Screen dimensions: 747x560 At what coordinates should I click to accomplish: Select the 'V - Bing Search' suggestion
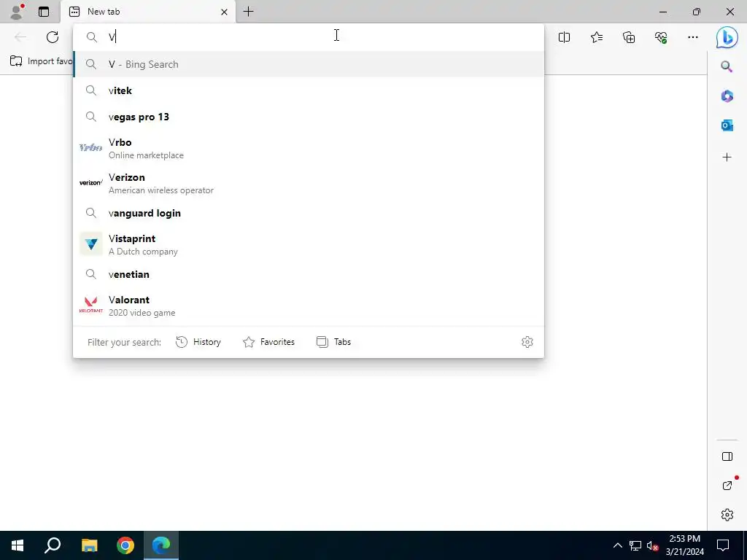coord(309,64)
